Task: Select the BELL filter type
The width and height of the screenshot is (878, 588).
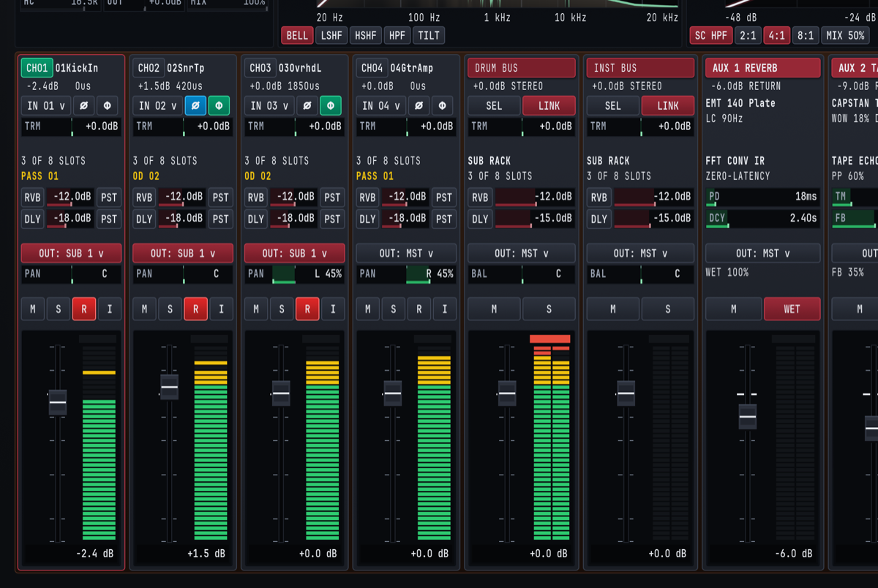Action: [x=297, y=35]
